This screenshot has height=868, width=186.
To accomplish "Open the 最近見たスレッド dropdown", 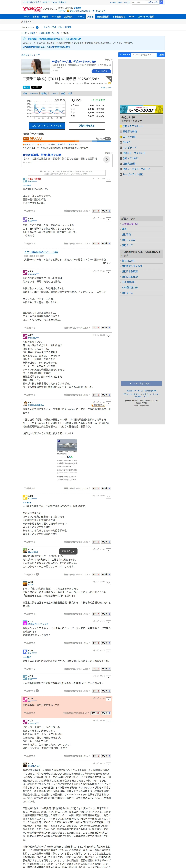I will [x=30, y=55].
